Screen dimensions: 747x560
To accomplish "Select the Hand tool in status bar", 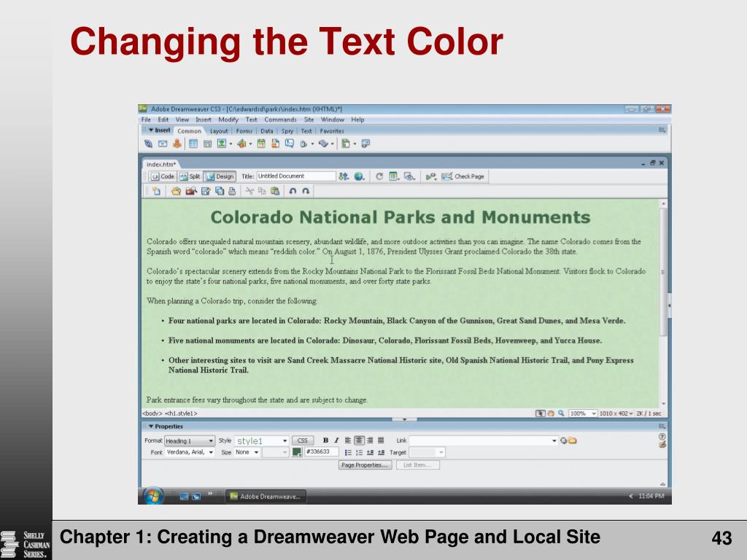I will pos(551,413).
